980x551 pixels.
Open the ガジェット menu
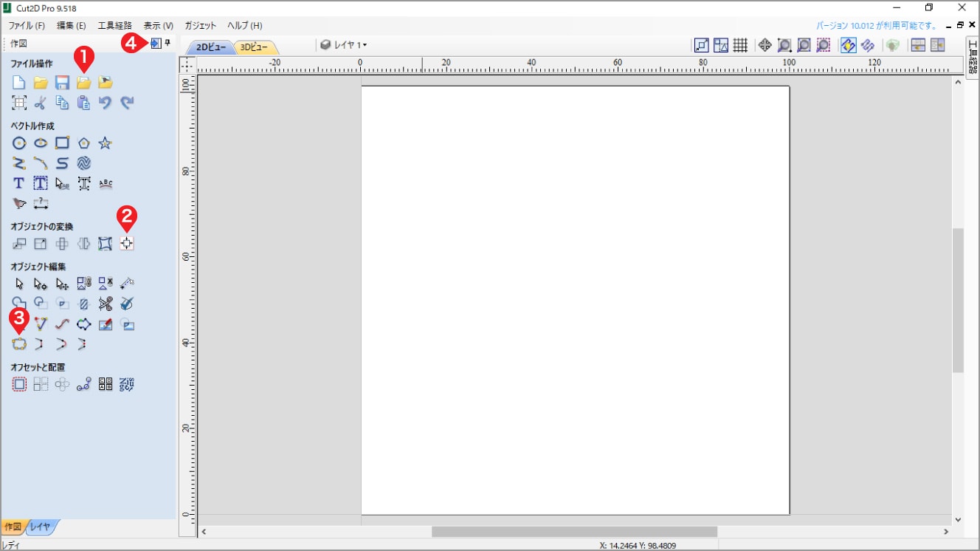point(201,25)
